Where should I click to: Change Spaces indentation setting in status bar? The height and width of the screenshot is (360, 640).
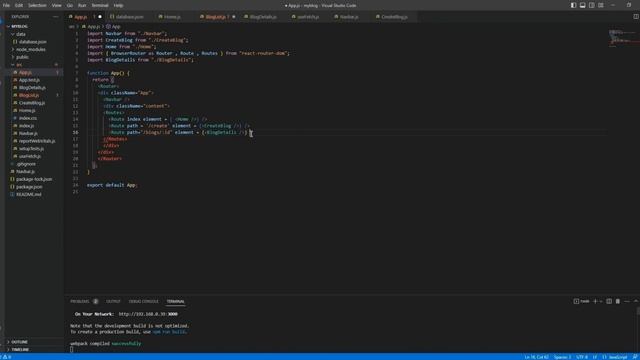[563, 357]
